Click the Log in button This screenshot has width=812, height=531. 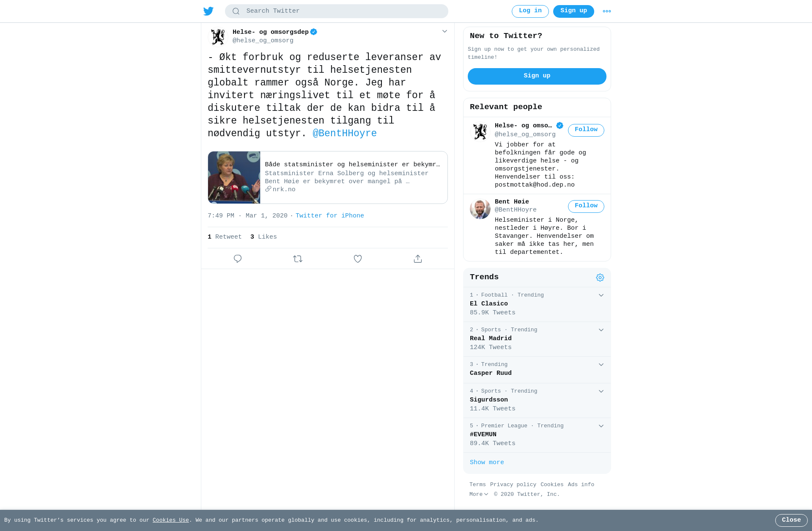click(530, 11)
